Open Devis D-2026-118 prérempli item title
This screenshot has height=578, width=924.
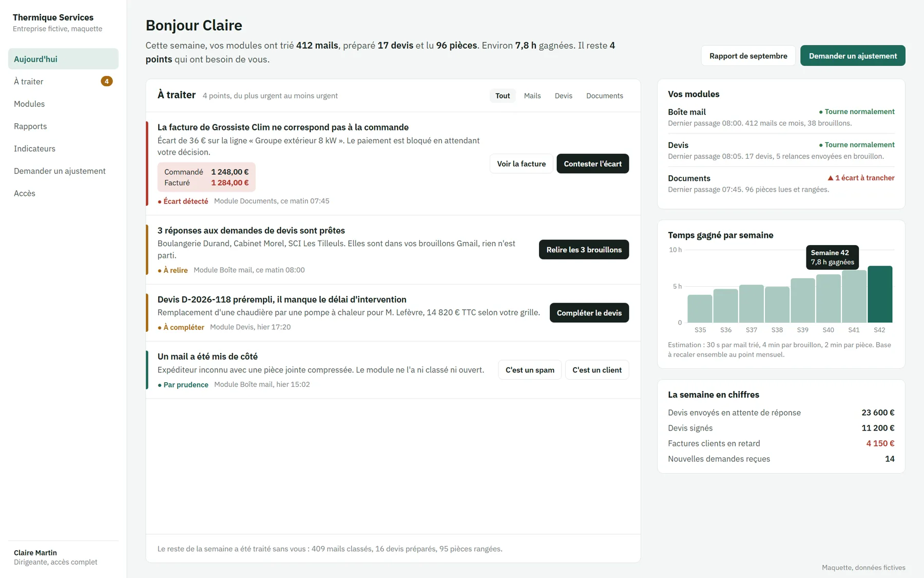[282, 300]
